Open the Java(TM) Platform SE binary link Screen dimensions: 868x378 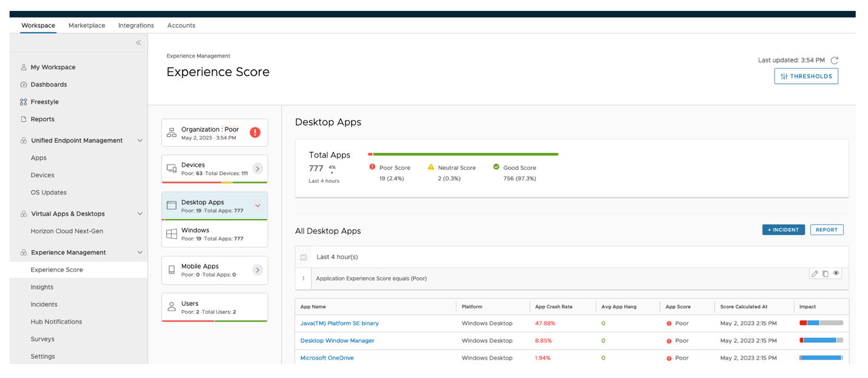click(339, 323)
